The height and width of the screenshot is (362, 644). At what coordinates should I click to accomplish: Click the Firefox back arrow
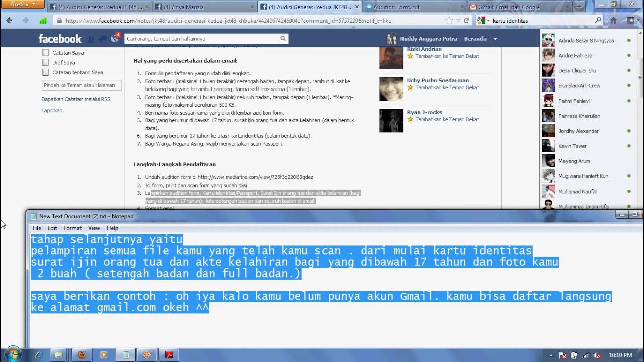tap(10, 21)
